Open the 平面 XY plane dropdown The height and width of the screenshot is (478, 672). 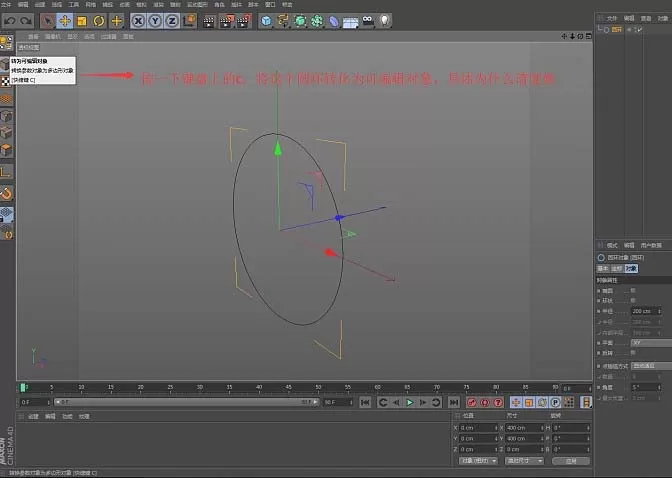point(651,343)
